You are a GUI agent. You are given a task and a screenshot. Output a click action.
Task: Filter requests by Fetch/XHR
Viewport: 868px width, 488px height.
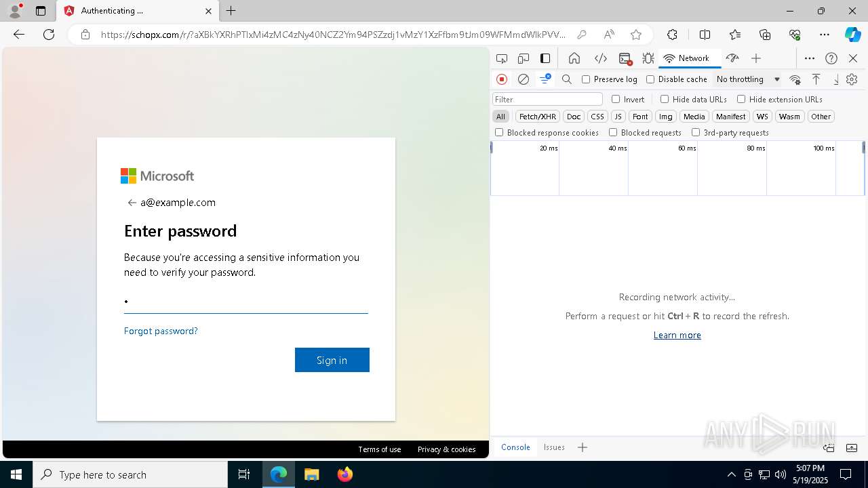click(538, 117)
